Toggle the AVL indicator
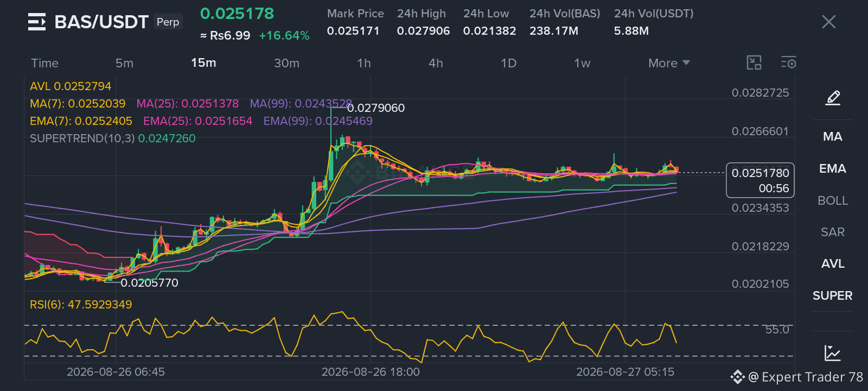The width and height of the screenshot is (868, 391). pos(833,264)
